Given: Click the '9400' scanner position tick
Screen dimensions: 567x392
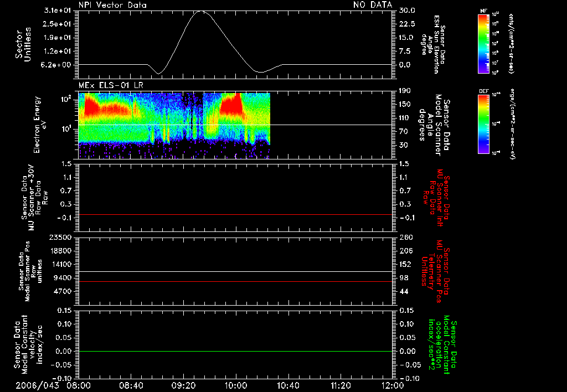Looking at the screenshot, I should click(x=62, y=278).
